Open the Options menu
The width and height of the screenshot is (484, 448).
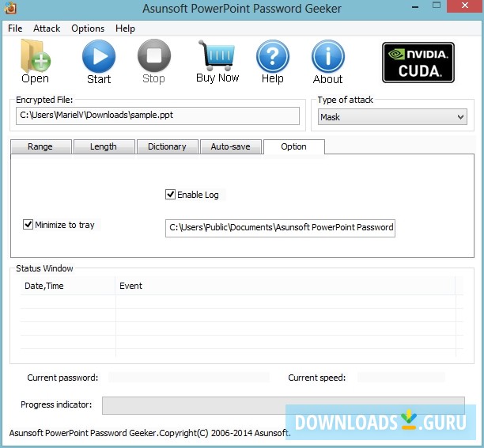[x=88, y=28]
